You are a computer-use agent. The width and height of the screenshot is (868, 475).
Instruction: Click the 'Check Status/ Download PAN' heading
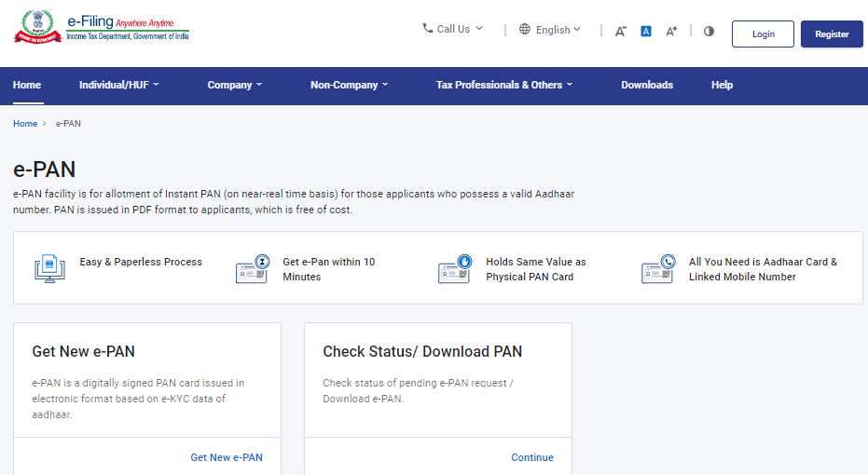pyautogui.click(x=422, y=351)
